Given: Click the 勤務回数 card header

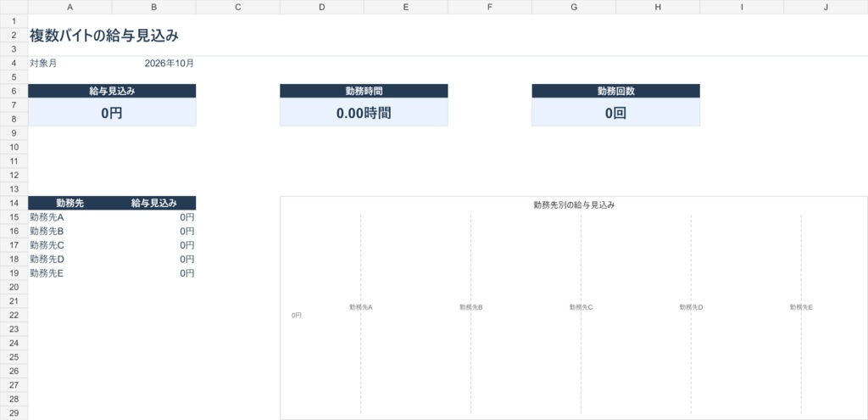Looking at the screenshot, I should (x=615, y=92).
